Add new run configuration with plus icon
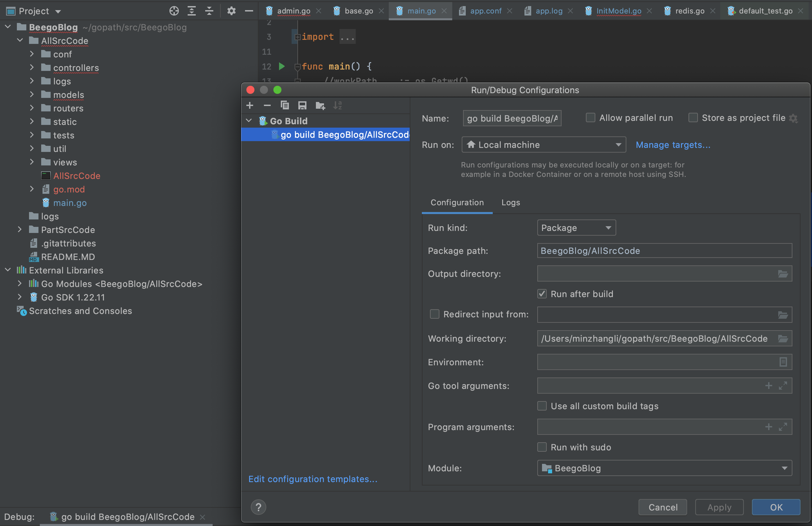 250,105
